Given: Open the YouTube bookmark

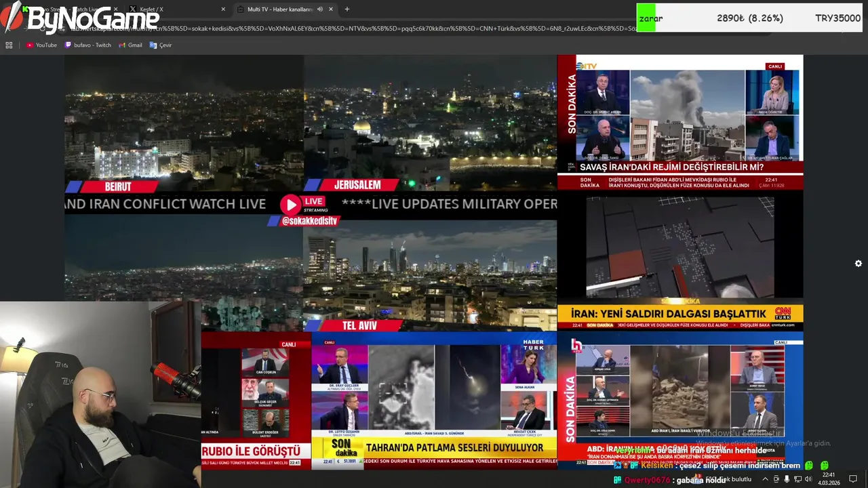Looking at the screenshot, I should [41, 45].
